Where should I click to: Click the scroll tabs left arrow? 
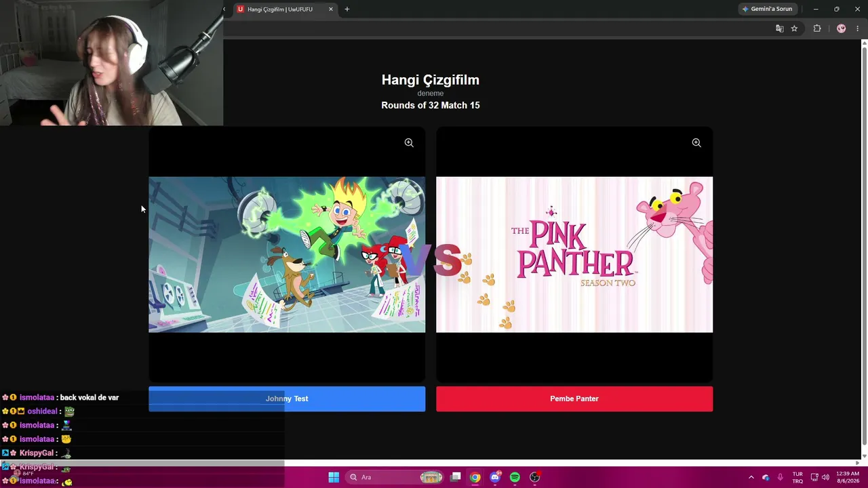tap(224, 9)
